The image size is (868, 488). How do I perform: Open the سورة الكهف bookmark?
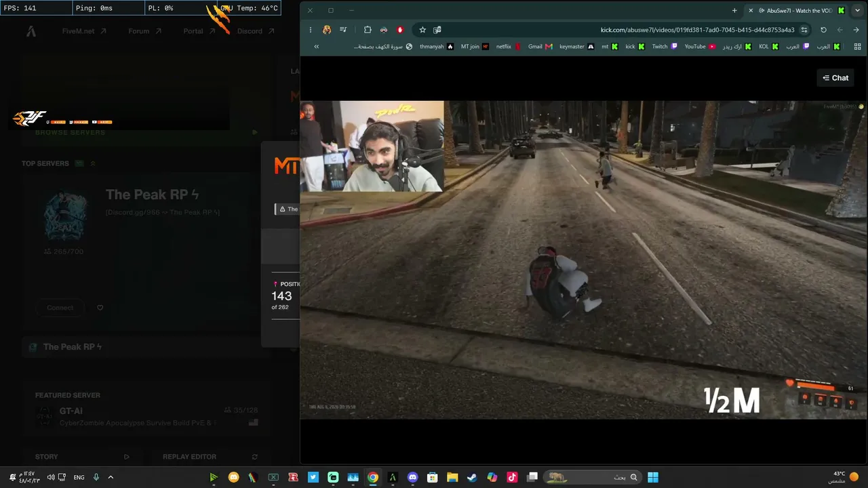[x=382, y=47]
